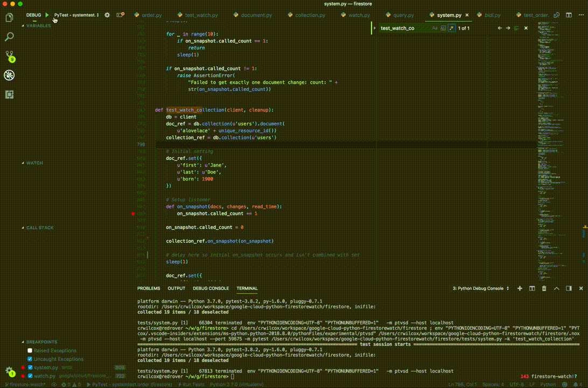Open the Search view in activity bar

(x=9, y=37)
